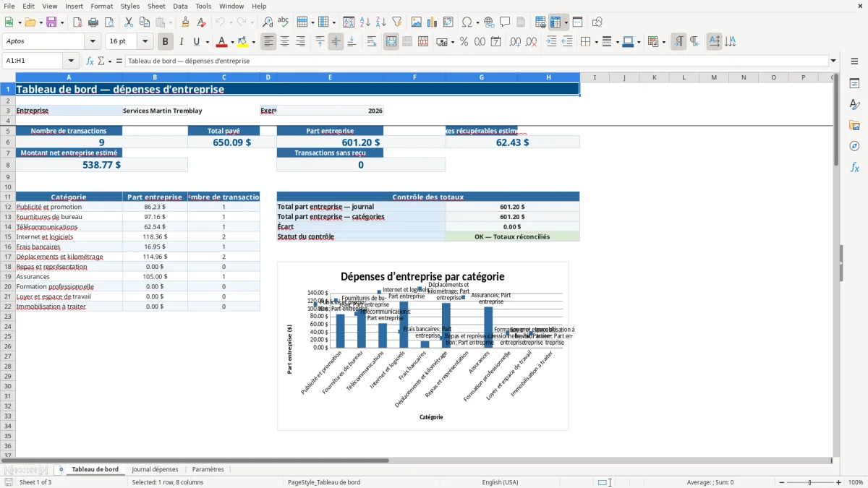The image size is (868, 488).
Task: Insert an image
Action: point(417,22)
